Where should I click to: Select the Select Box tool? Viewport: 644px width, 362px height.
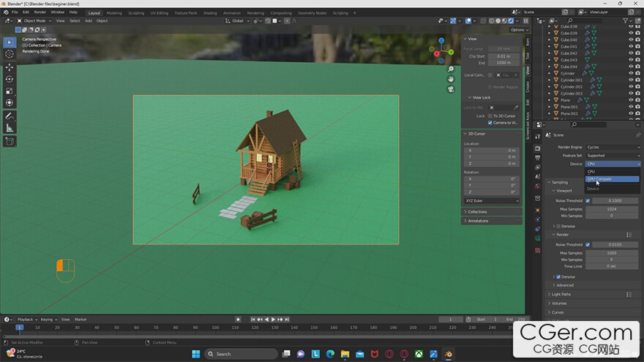pyautogui.click(x=10, y=42)
